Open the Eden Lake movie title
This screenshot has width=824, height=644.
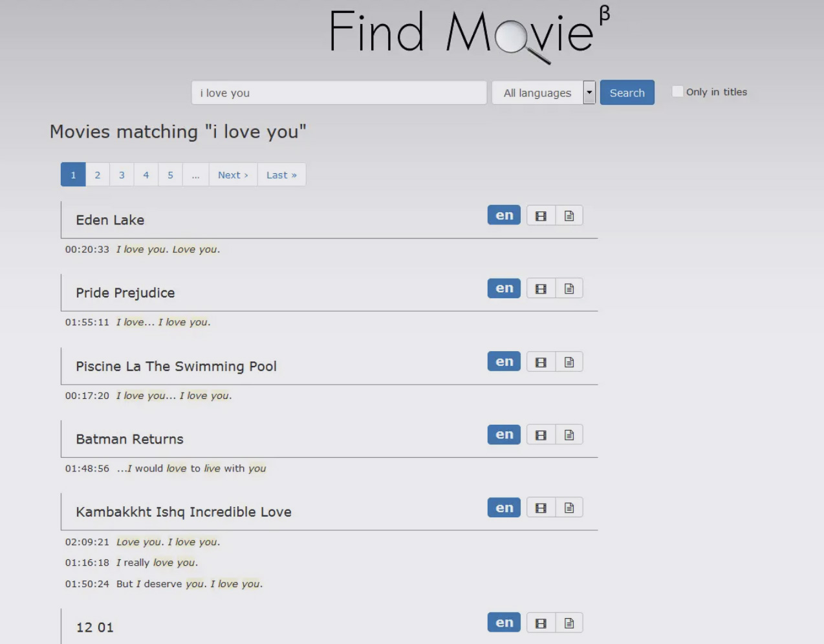point(110,220)
